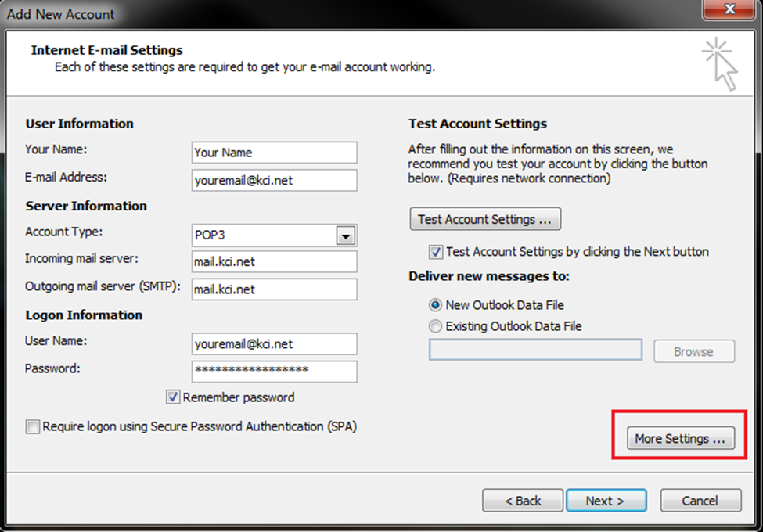The height and width of the screenshot is (532, 763).
Task: Enable Require logon using SPA checkbox
Action: tap(33, 427)
